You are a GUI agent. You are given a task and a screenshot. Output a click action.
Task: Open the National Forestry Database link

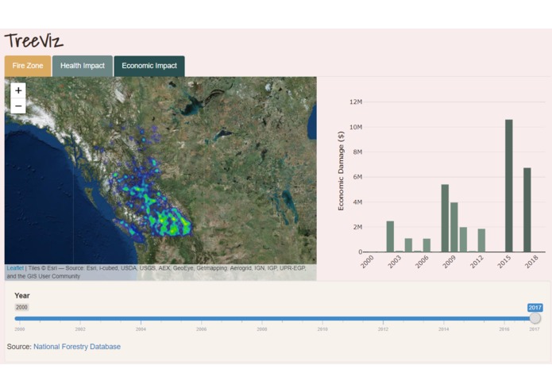click(77, 347)
